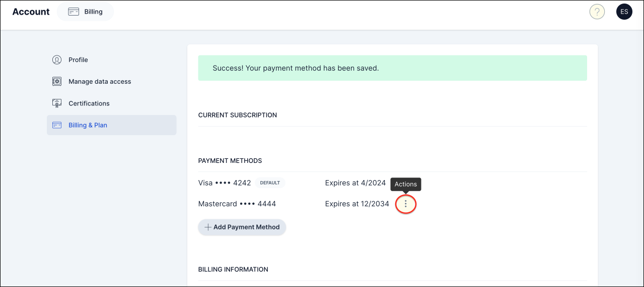Go to Manage data access
Screen dimensions: 644x287
100,82
